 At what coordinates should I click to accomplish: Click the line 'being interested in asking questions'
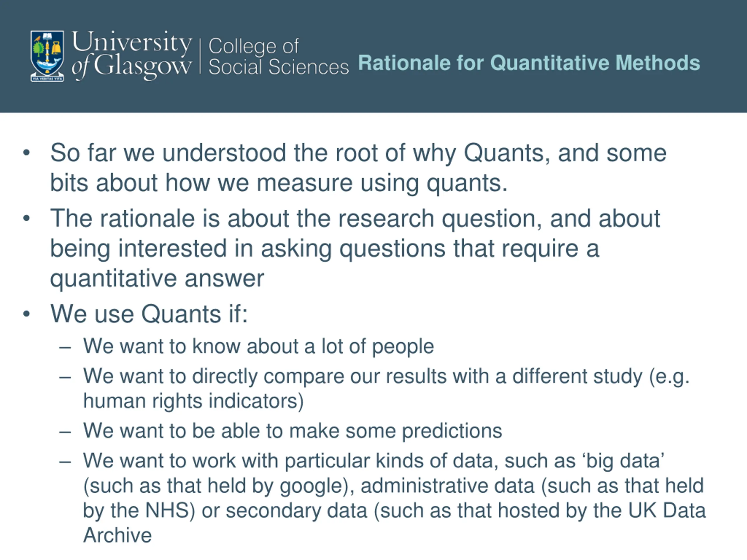pyautogui.click(x=324, y=249)
